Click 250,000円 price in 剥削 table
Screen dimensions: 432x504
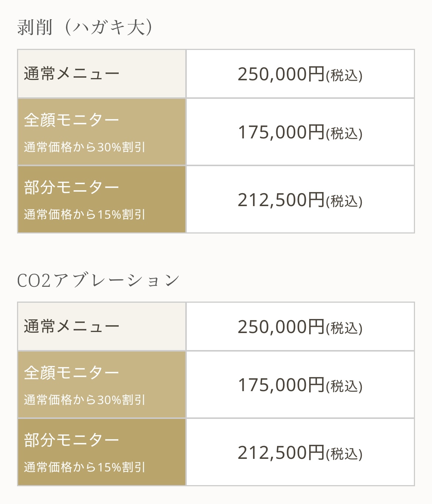coord(281,74)
